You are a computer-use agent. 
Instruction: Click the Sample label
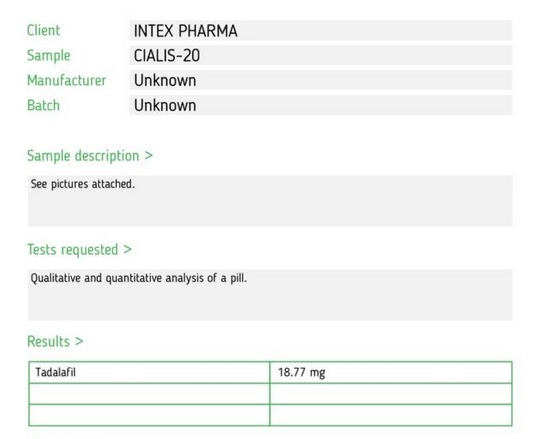tap(49, 56)
